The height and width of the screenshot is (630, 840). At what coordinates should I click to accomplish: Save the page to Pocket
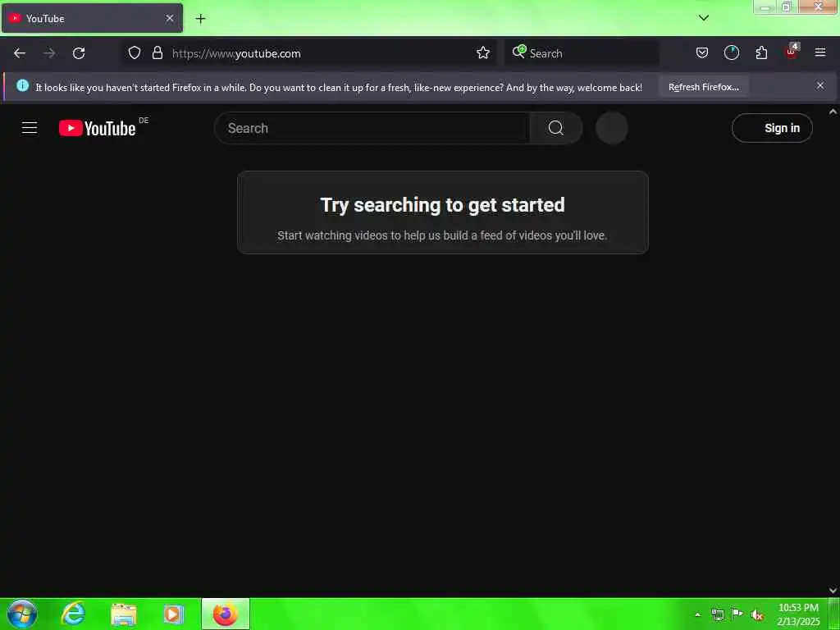tap(702, 53)
